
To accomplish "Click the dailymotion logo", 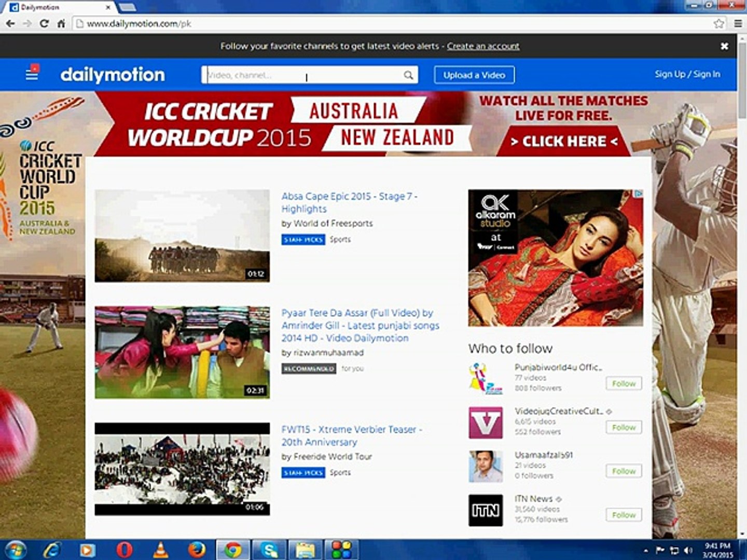I will (113, 75).
